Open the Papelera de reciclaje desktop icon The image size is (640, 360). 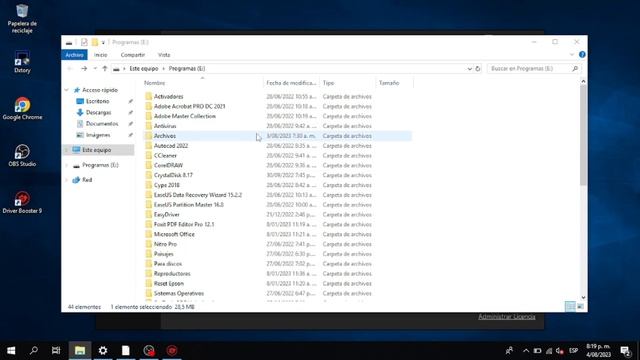(x=22, y=18)
